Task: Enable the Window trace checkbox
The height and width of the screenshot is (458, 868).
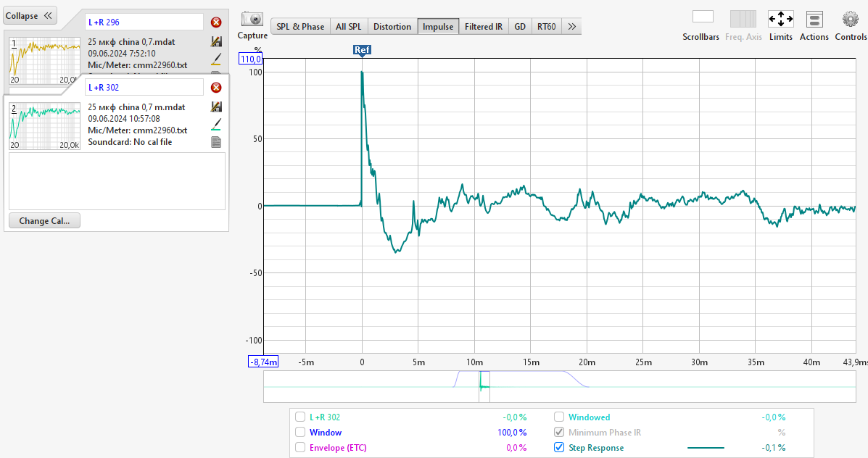Action: [x=300, y=432]
